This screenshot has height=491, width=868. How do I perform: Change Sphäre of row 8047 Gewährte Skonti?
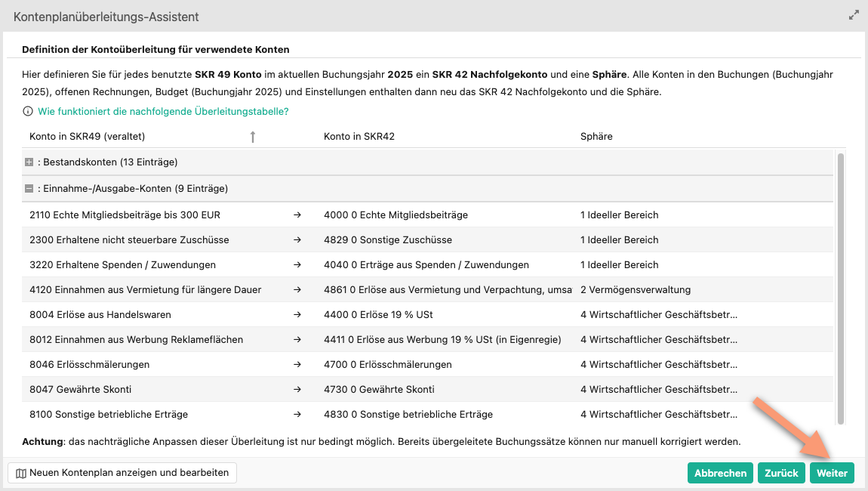[x=659, y=390]
